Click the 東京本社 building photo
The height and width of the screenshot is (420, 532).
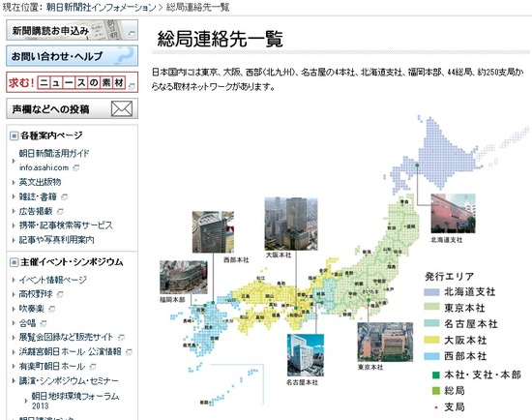(385, 343)
